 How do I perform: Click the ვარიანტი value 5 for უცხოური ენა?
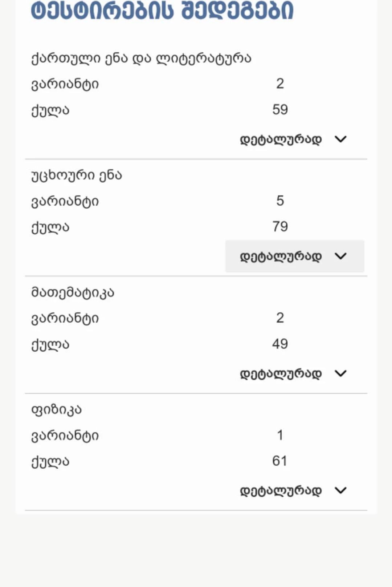tap(280, 201)
